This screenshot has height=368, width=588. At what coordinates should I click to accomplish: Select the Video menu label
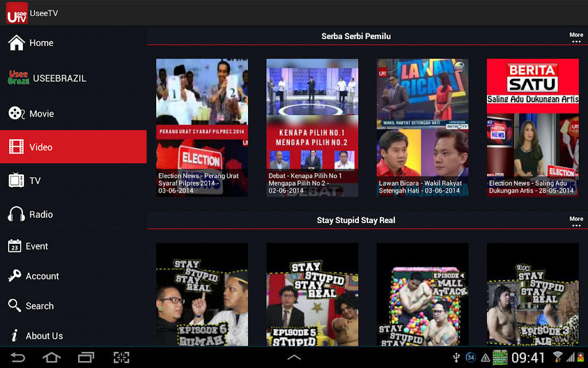click(x=41, y=147)
